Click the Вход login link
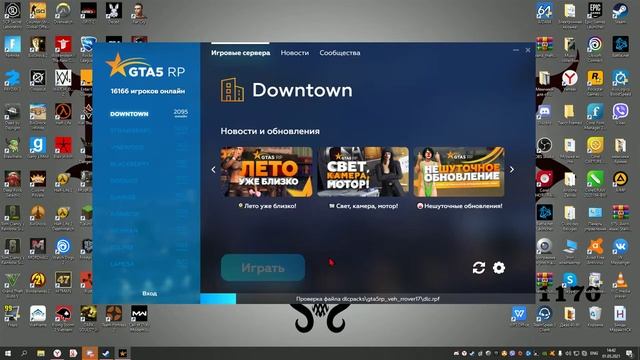The width and height of the screenshot is (640, 360). [x=149, y=293]
